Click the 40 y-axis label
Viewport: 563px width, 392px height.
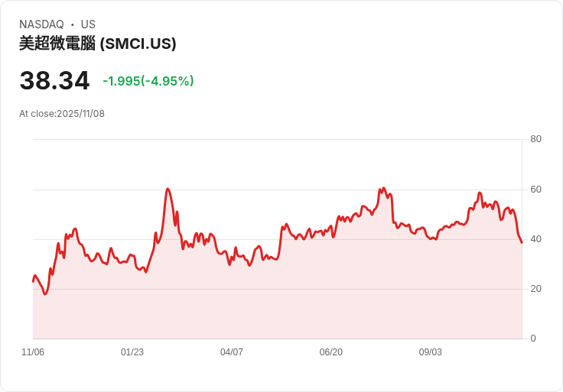(x=535, y=239)
